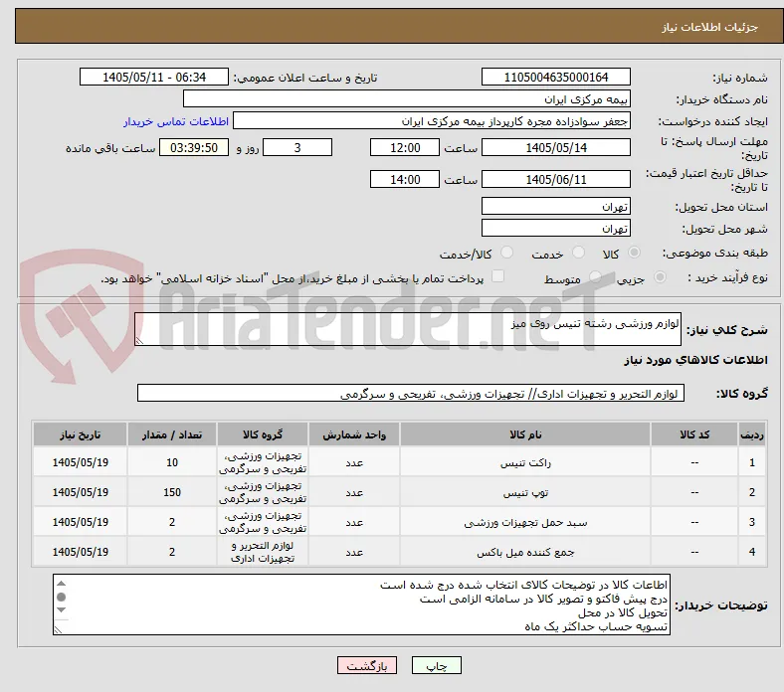Click the general description text area

click(x=408, y=329)
